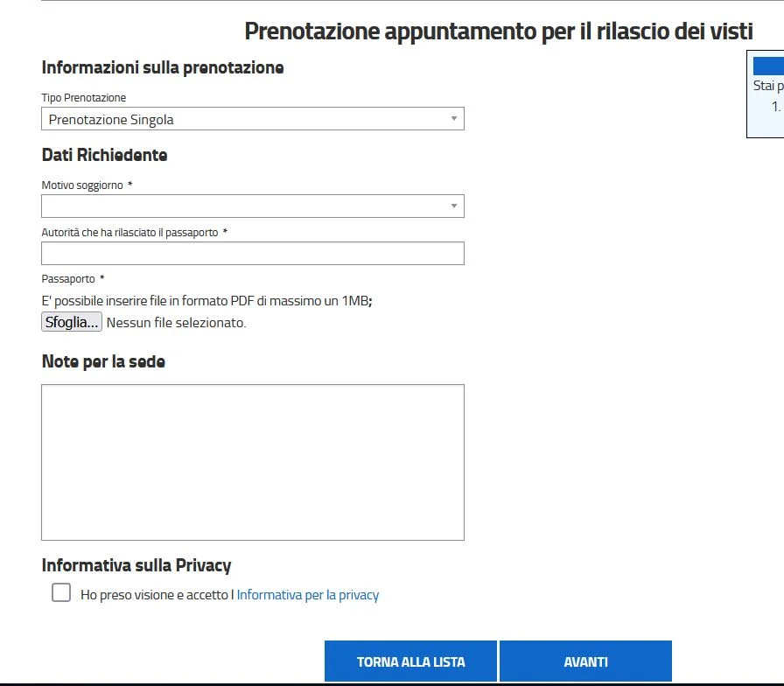Proceed with the AVANTI button
Image resolution: width=784 pixels, height=686 pixels.
[585, 661]
